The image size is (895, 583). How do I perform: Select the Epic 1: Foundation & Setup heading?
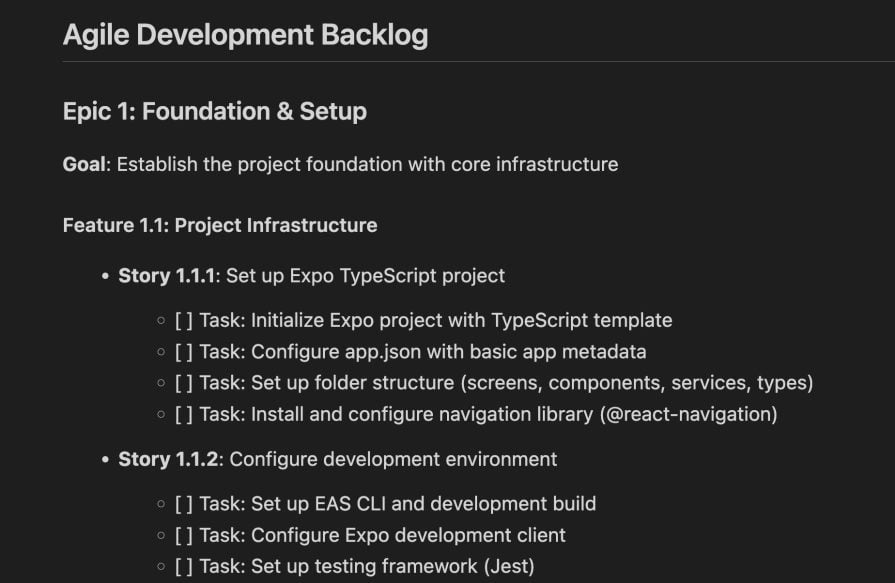click(x=214, y=111)
